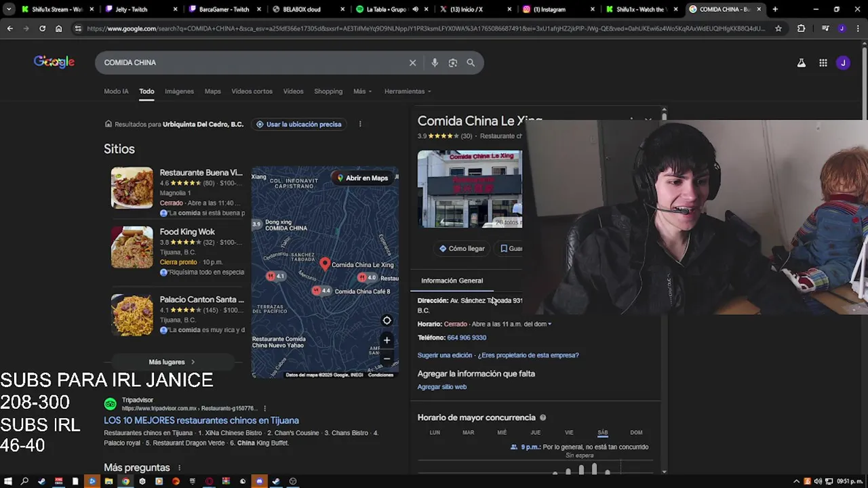This screenshot has width=868, height=488.
Task: Clear the search box with the X icon
Action: [412, 62]
